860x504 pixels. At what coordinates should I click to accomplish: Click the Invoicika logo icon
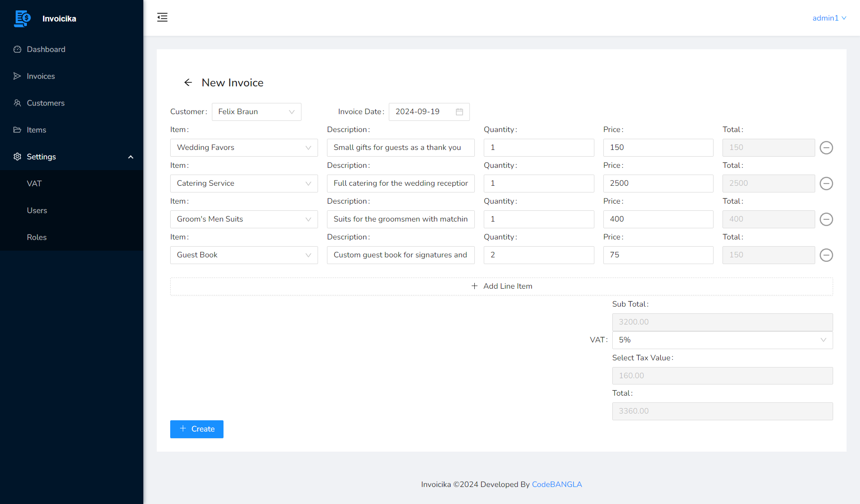(x=22, y=18)
